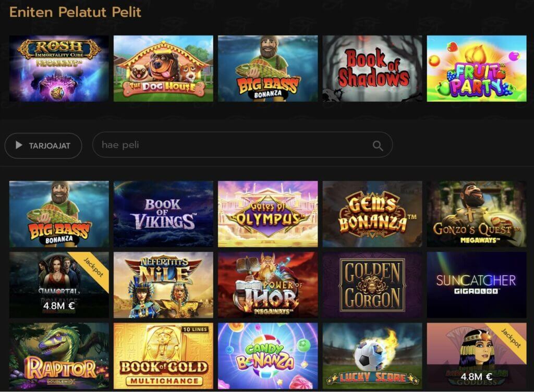This screenshot has width=534, height=392.
Task: Focus the 'hae peli' search field
Action: pyautogui.click(x=242, y=145)
